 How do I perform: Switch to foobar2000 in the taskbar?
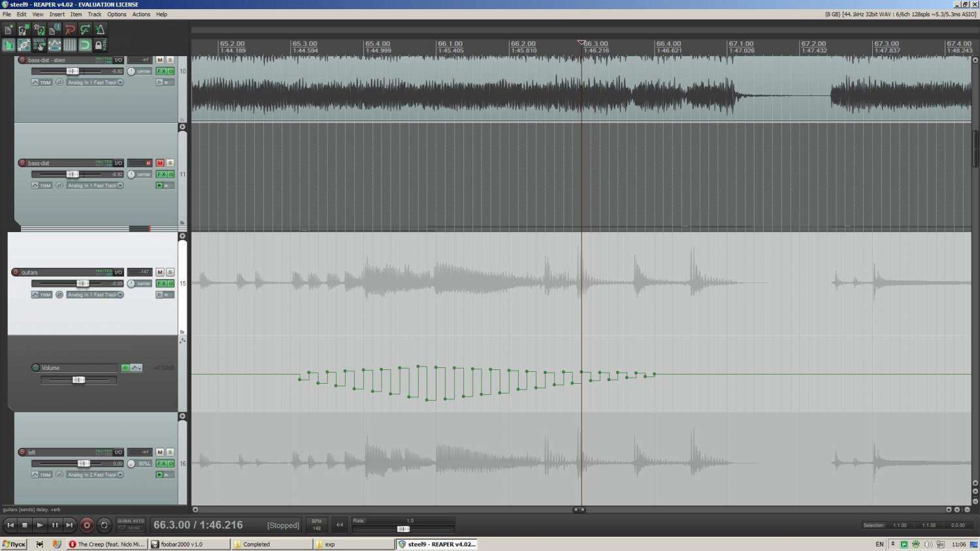pos(189,544)
